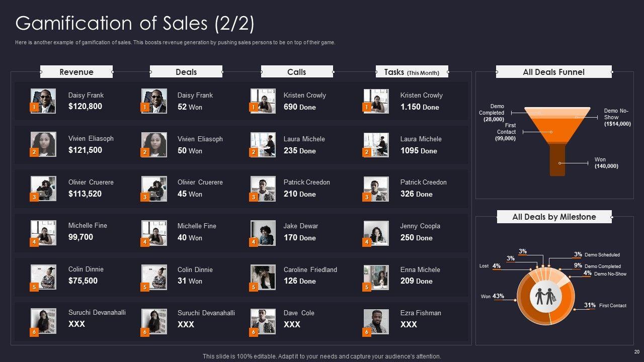Select the Calls column header
644x362 pixels.
tap(296, 72)
